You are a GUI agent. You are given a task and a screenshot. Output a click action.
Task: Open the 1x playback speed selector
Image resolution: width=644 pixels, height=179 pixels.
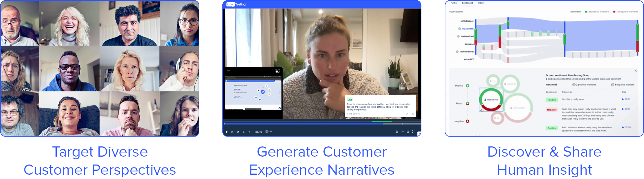[x=243, y=132]
